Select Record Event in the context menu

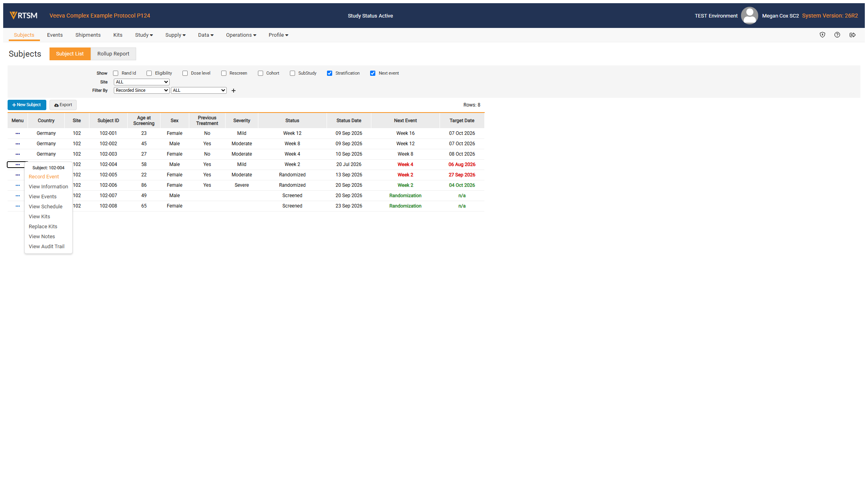click(x=44, y=177)
